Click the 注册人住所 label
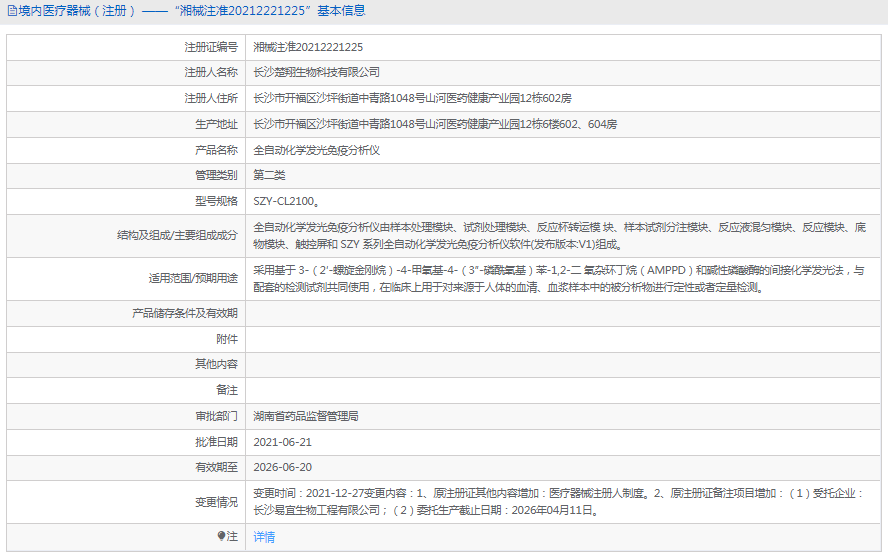This screenshot has height=557, width=888. click(x=211, y=98)
